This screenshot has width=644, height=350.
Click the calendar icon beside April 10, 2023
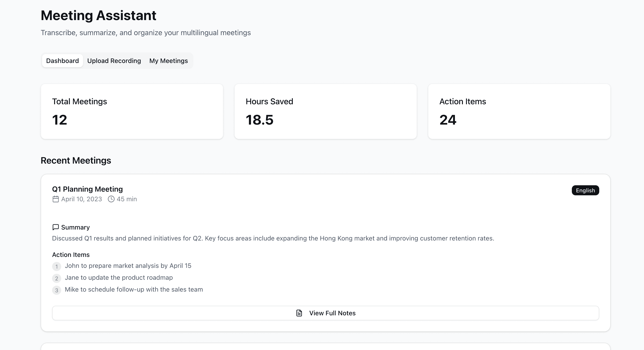pyautogui.click(x=55, y=199)
